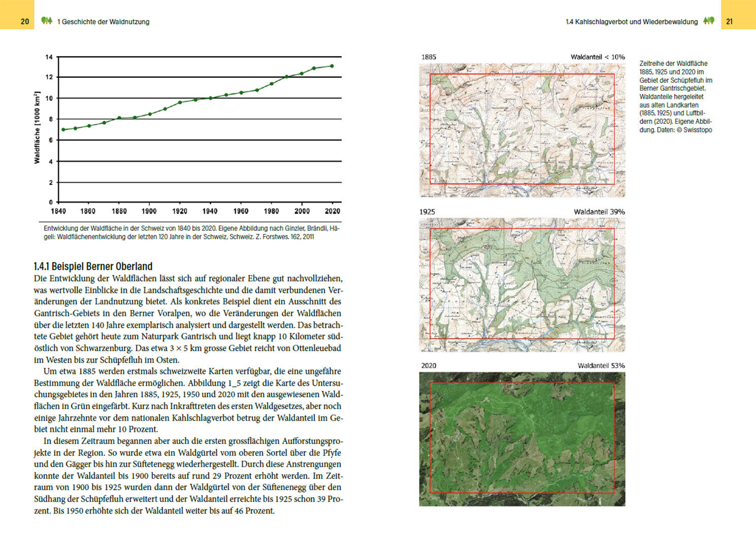Click the header '1 Geschichte der Waldnutzung'
Screen dimensions: 756x548
(103, 22)
